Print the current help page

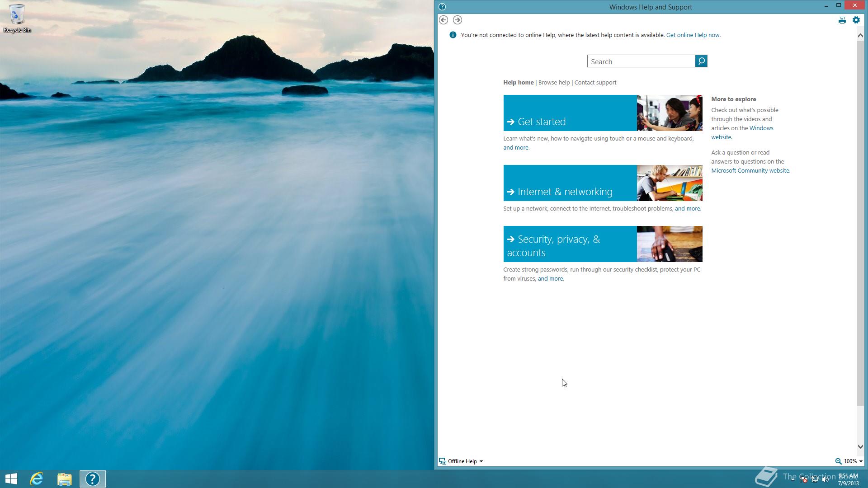point(842,20)
